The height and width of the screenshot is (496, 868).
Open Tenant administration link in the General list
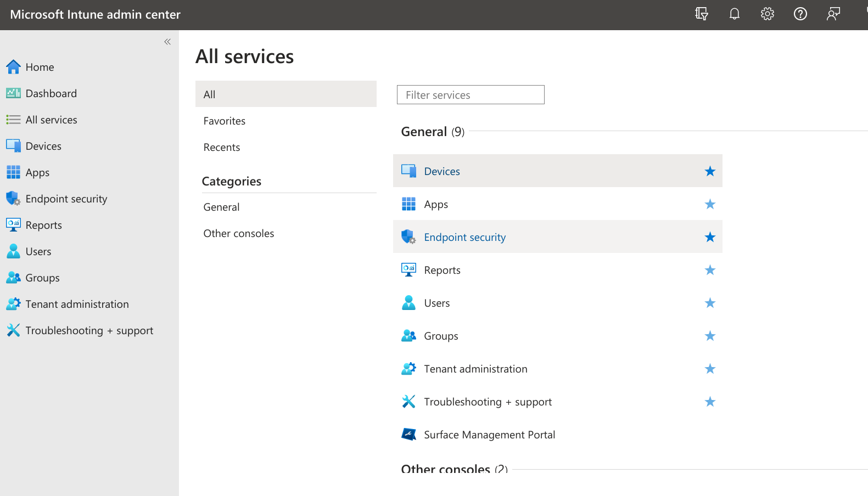[475, 369]
